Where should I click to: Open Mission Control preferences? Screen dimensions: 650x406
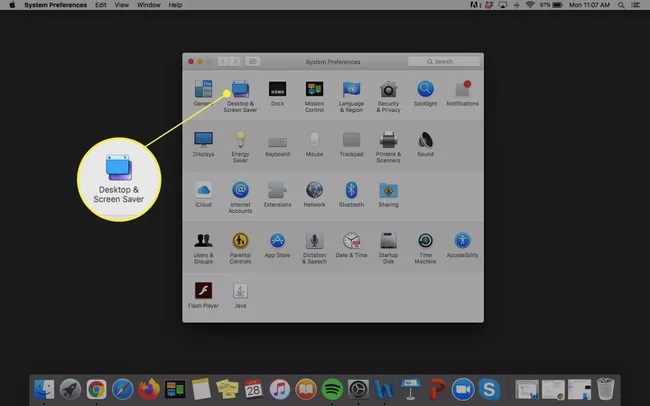point(314,96)
